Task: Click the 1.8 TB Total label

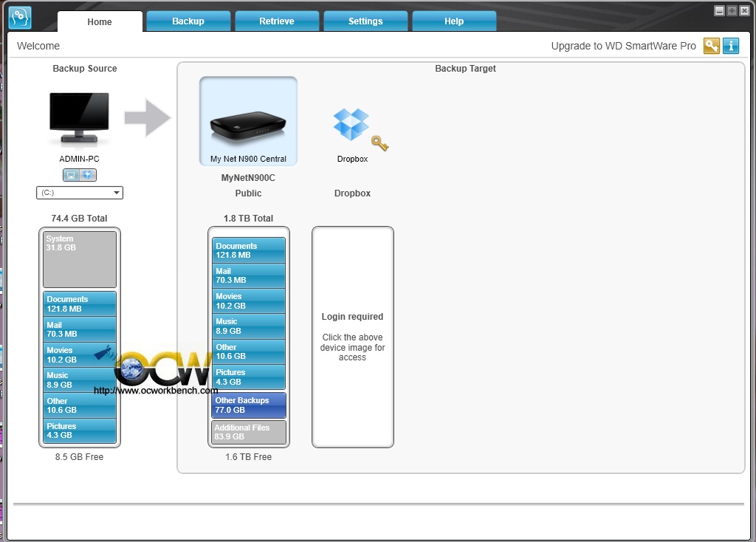Action: 248,219
